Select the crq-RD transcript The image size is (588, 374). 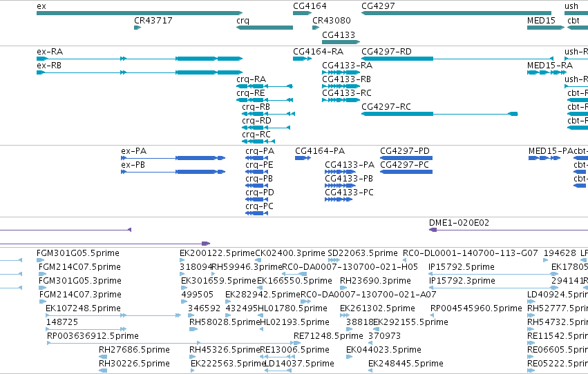[x=266, y=128]
